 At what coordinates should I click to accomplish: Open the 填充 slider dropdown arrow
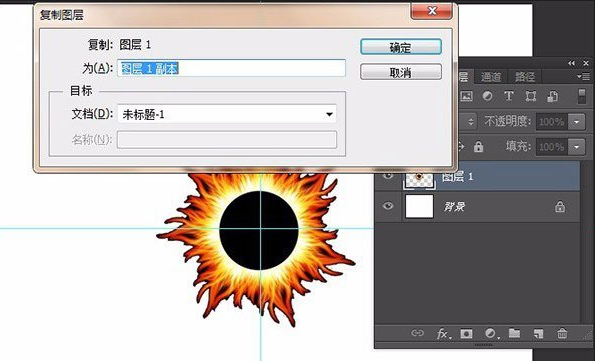point(576,147)
